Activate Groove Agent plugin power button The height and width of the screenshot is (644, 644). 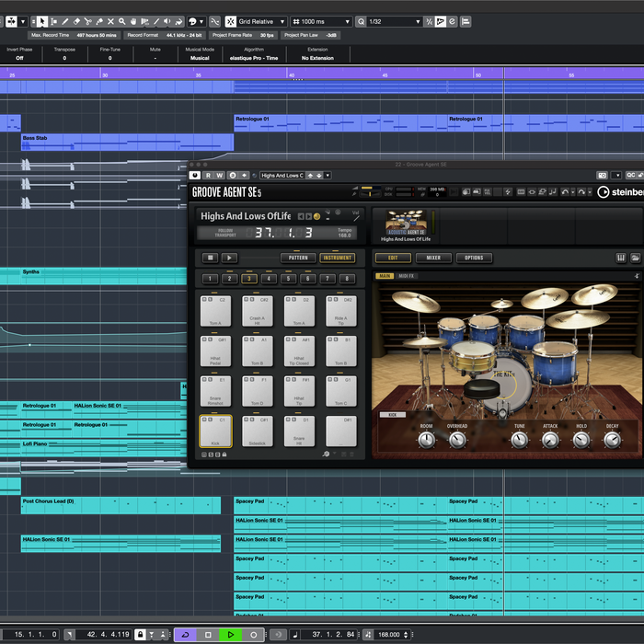click(x=195, y=176)
